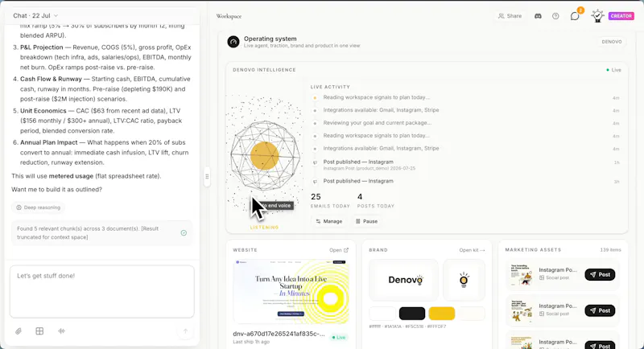Post the first Instagram marketing asset
644x349 pixels.
point(600,274)
